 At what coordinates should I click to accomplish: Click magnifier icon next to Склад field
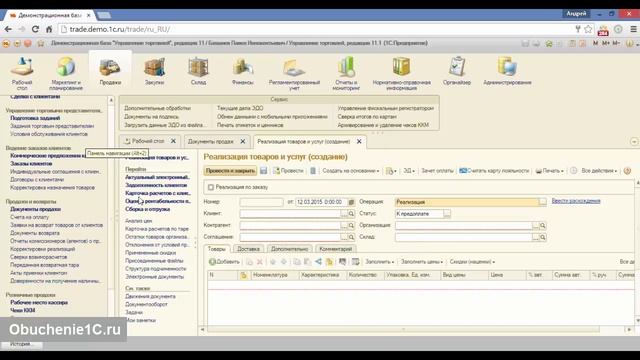pos(542,237)
